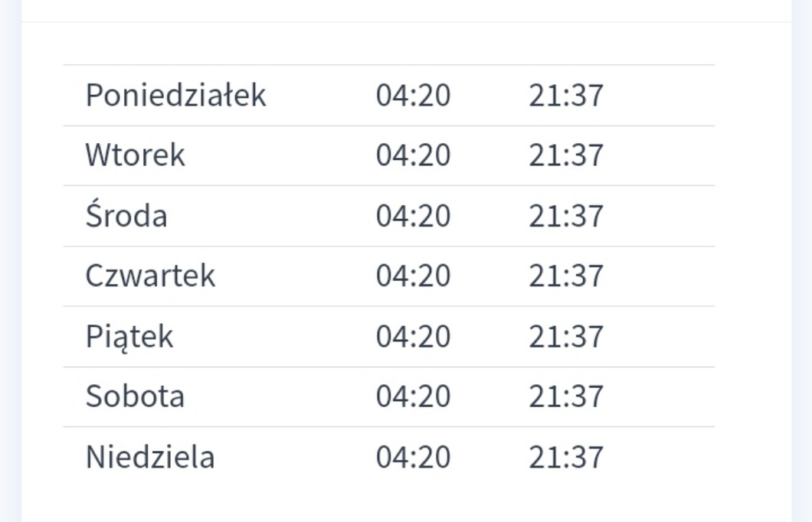Click the 21:37 time in Środa row
812x522 pixels.
pos(566,216)
